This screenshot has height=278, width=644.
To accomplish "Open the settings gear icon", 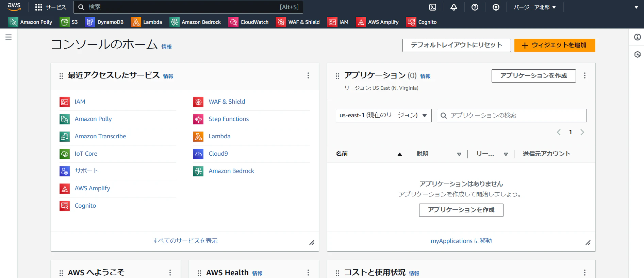I will click(x=496, y=7).
